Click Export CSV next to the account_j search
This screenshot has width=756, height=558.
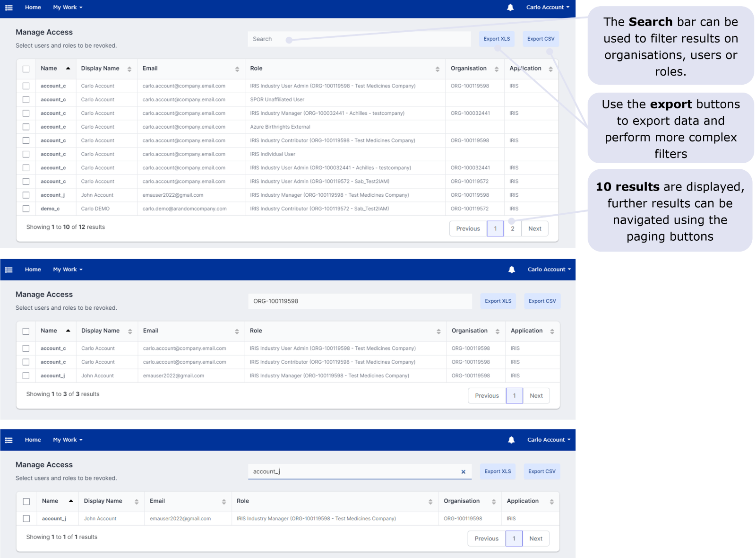[x=541, y=472]
